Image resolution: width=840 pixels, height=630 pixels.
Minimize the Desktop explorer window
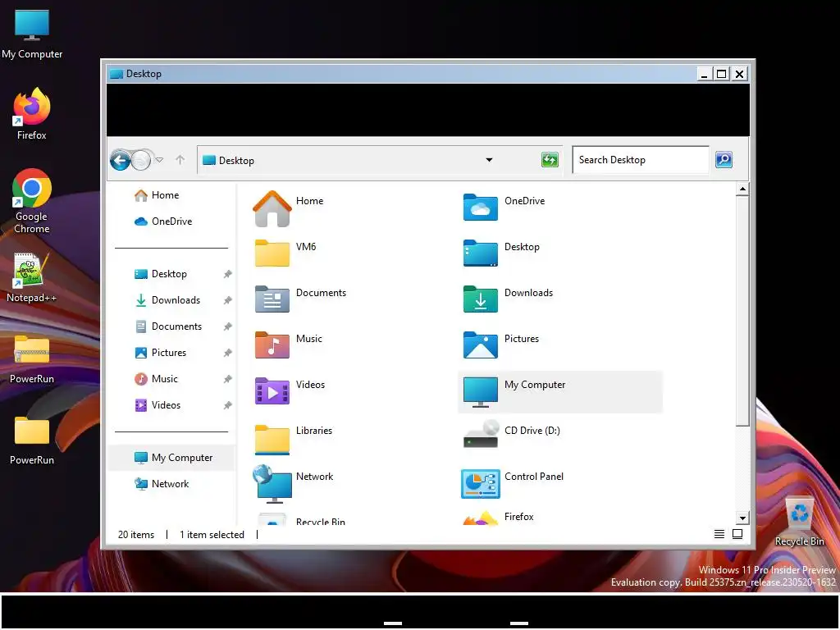[705, 74]
